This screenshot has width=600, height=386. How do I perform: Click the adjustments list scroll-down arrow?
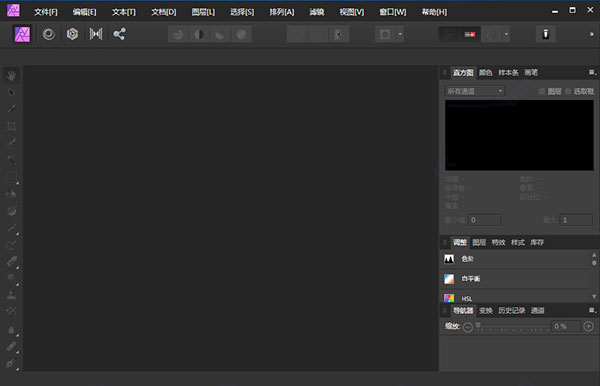(x=594, y=296)
